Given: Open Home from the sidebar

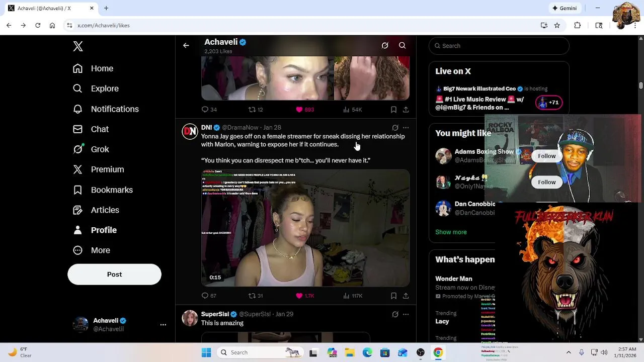Looking at the screenshot, I should 93,68.
